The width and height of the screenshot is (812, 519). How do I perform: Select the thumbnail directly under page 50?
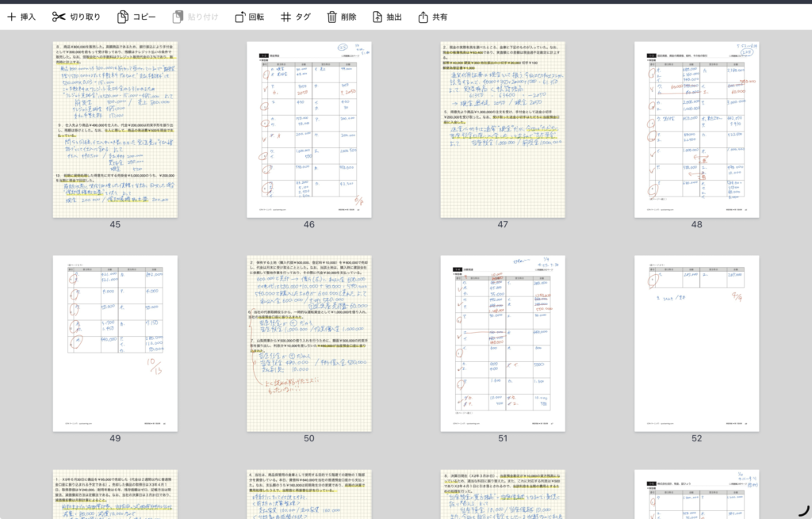click(x=309, y=494)
